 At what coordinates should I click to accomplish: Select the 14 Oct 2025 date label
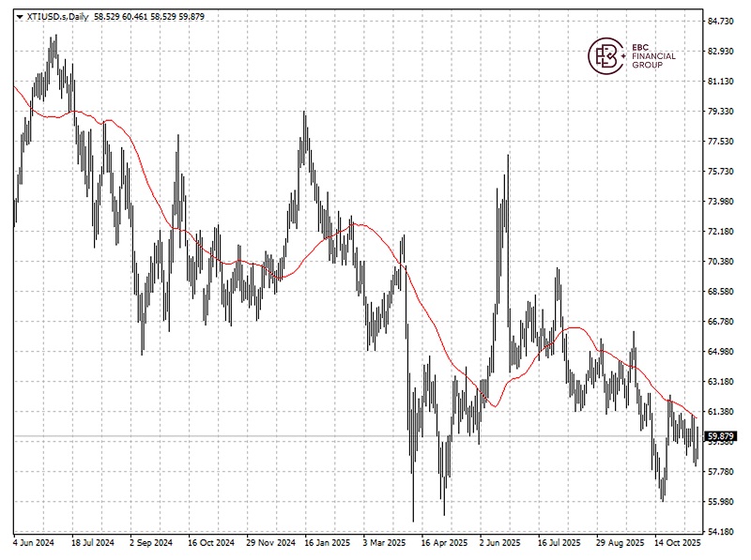676,542
